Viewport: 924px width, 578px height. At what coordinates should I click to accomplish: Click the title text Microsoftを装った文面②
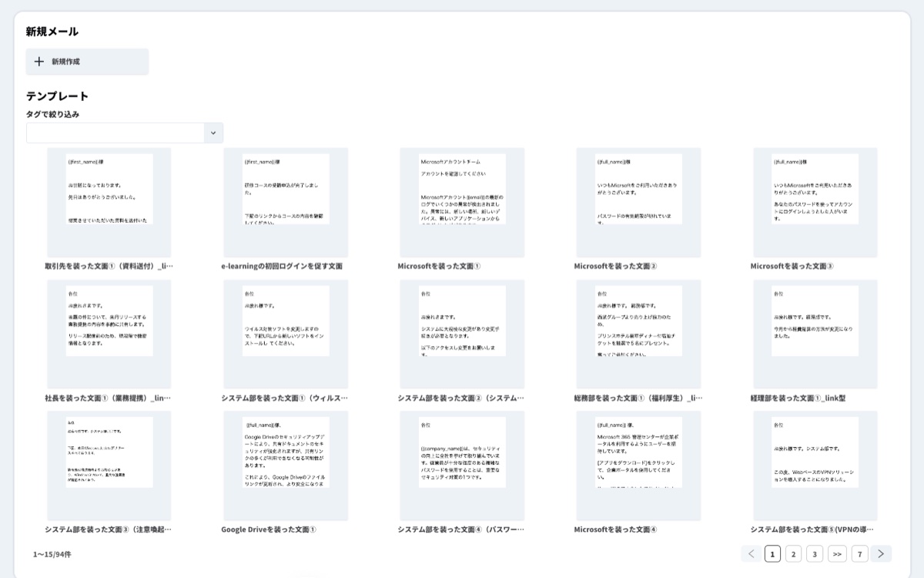[615, 266]
